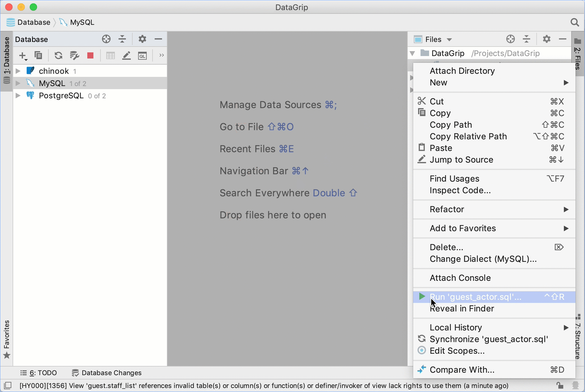Viewport: 585px width, 392px height.
Task: Open the 7: Structure side tab
Action: tap(578, 337)
